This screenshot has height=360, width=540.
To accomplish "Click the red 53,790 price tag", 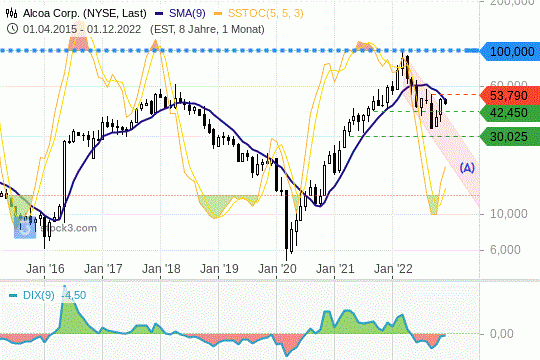I will 510,95.
